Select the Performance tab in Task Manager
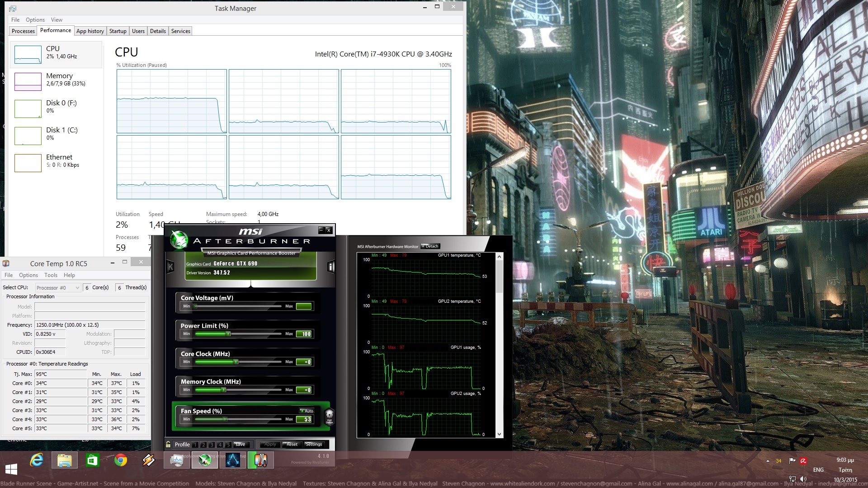The width and height of the screenshot is (868, 488). pyautogui.click(x=54, y=30)
